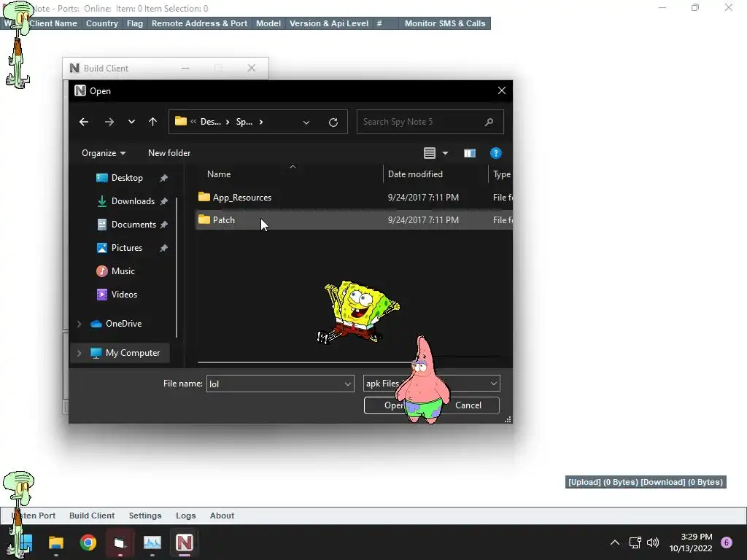Open the clock and calendar

[691, 542]
